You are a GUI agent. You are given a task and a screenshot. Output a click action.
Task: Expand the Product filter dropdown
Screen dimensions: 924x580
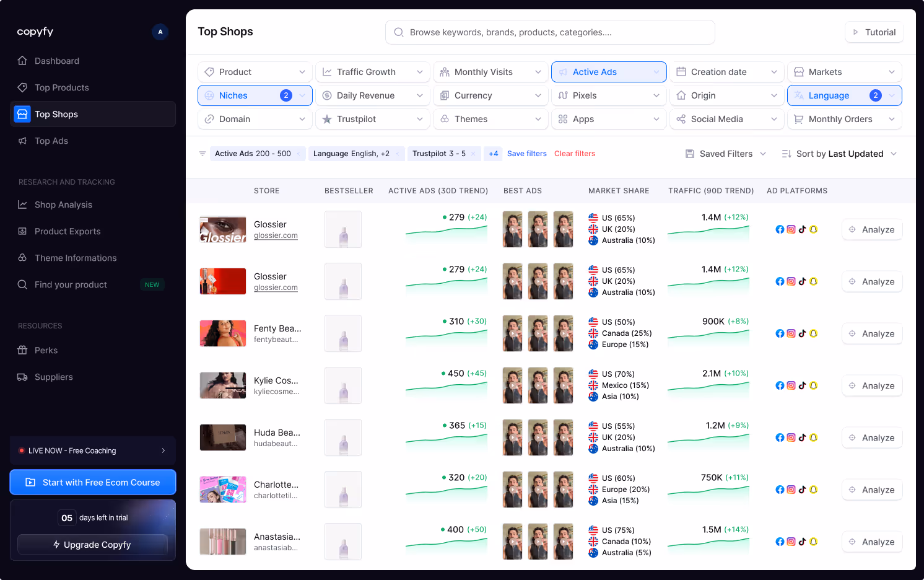pos(255,72)
